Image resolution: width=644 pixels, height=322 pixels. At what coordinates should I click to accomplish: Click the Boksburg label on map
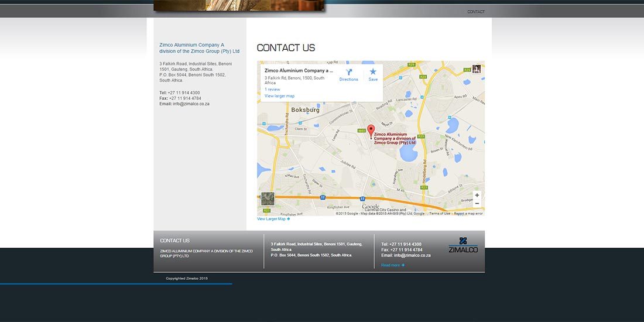pyautogui.click(x=305, y=109)
